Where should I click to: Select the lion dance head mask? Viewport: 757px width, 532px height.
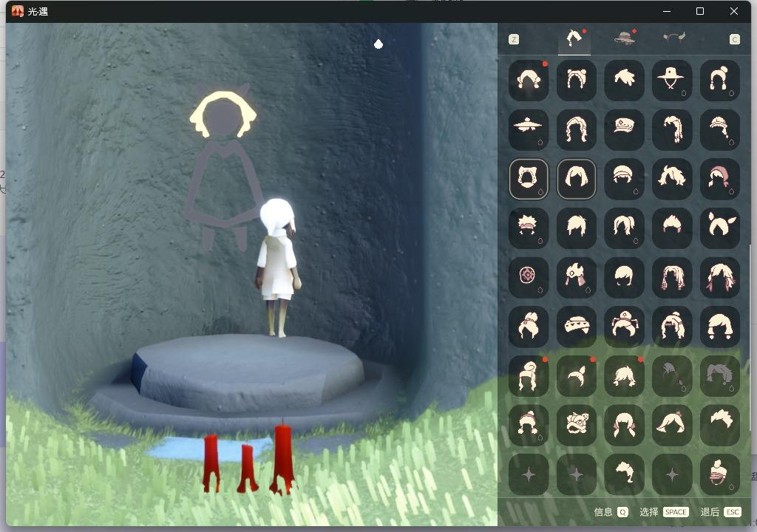[576, 425]
